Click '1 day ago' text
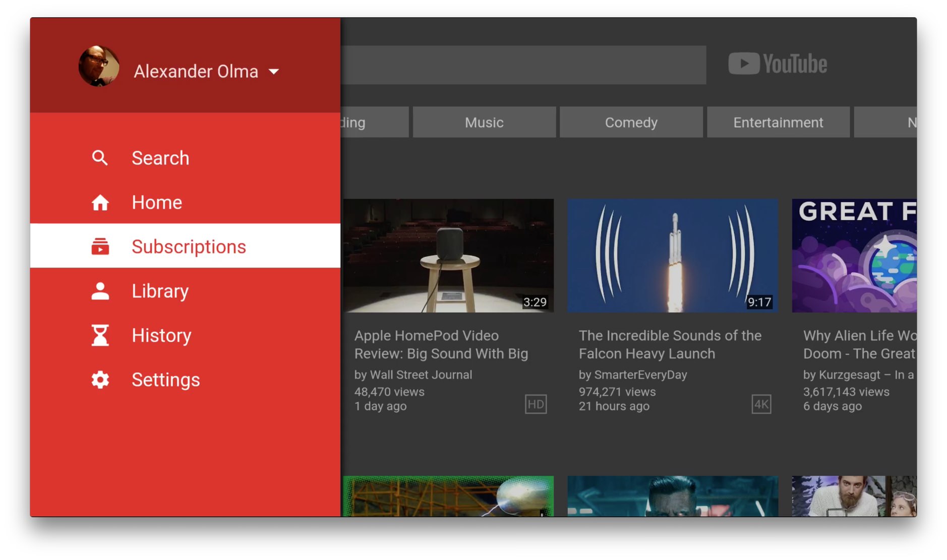The height and width of the screenshot is (560, 947). point(380,406)
